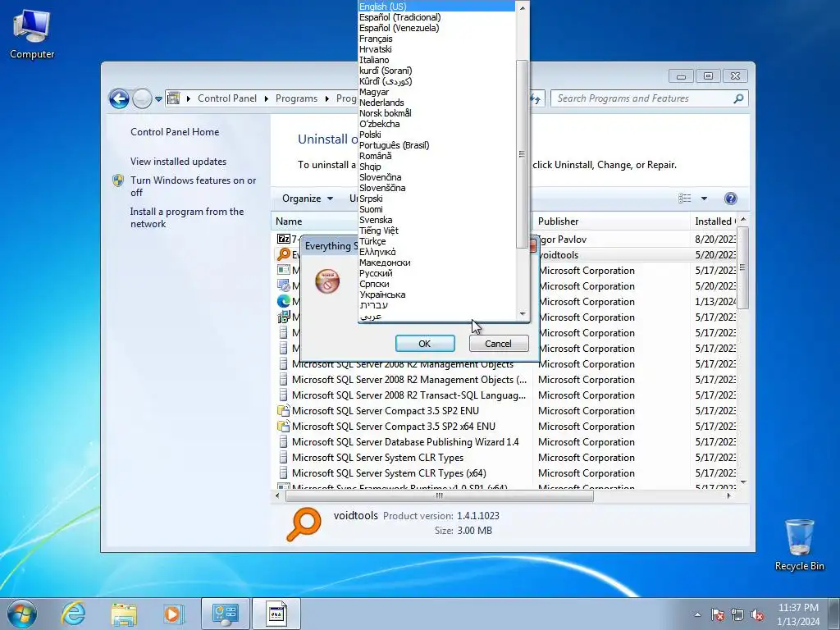Open Windows Explorer from the taskbar
Screen dimensions: 840x630
(124, 614)
